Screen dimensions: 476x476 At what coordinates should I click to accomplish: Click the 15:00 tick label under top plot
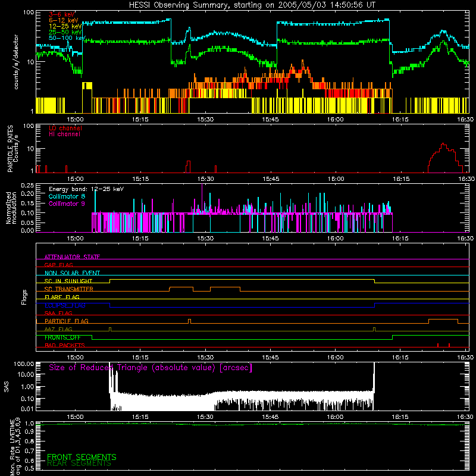click(x=76, y=120)
